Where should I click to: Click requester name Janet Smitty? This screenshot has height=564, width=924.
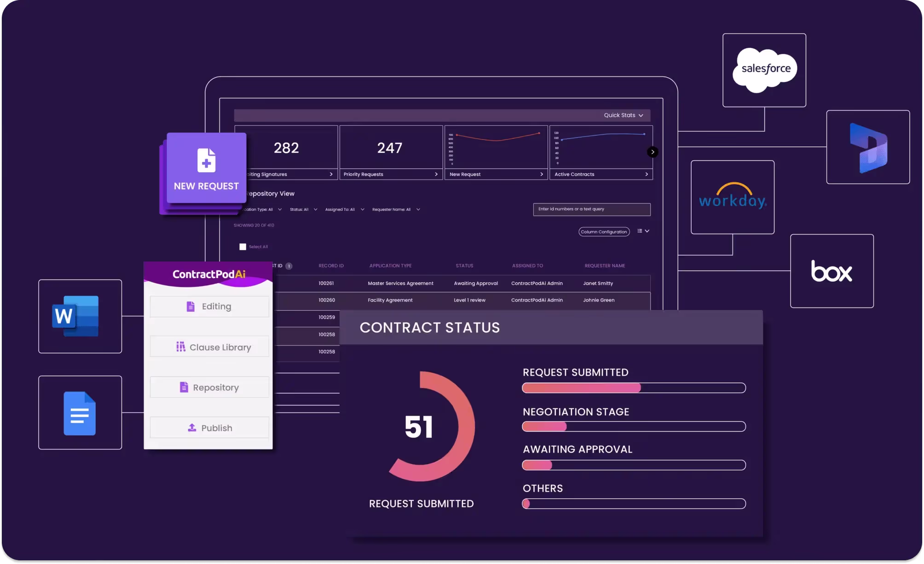point(598,283)
